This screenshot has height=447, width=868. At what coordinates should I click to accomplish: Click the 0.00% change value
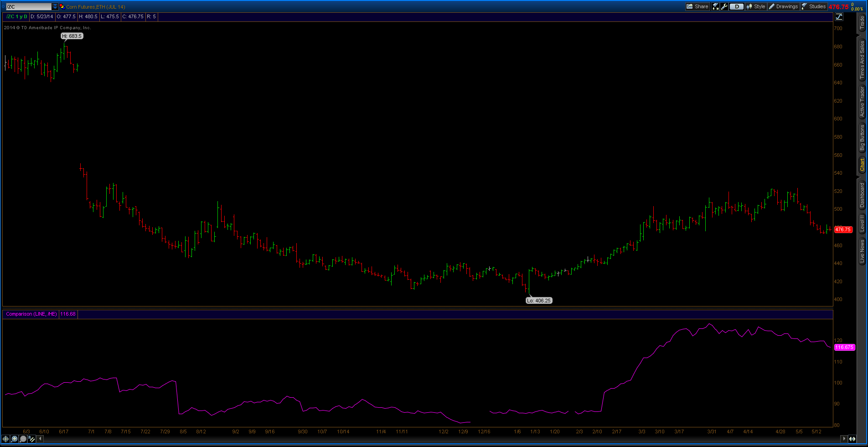[x=857, y=9]
